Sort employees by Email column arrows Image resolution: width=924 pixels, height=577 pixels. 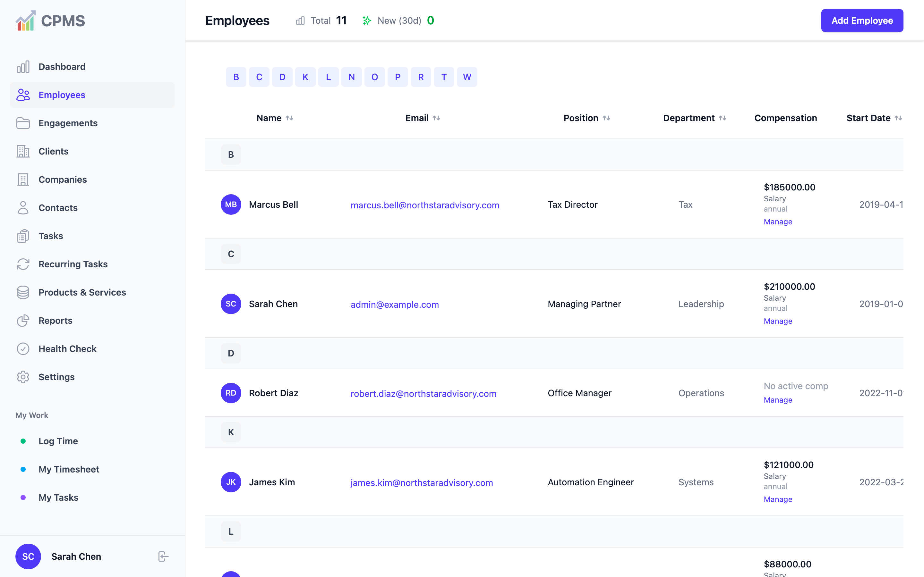click(x=436, y=118)
